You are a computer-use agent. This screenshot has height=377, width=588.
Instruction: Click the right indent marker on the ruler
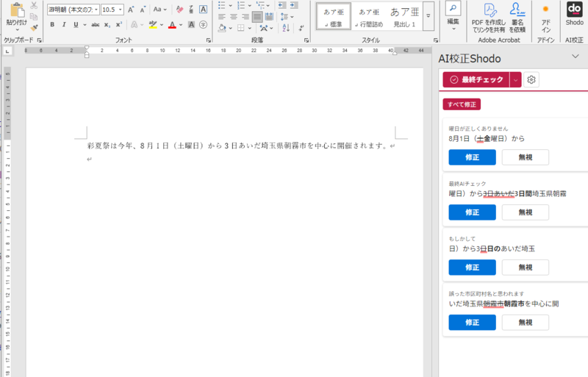tap(395, 53)
